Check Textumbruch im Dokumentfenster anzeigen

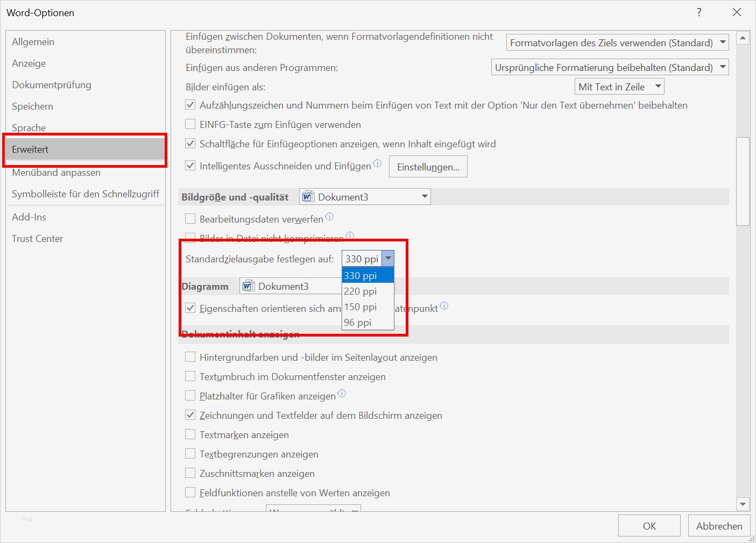click(190, 376)
